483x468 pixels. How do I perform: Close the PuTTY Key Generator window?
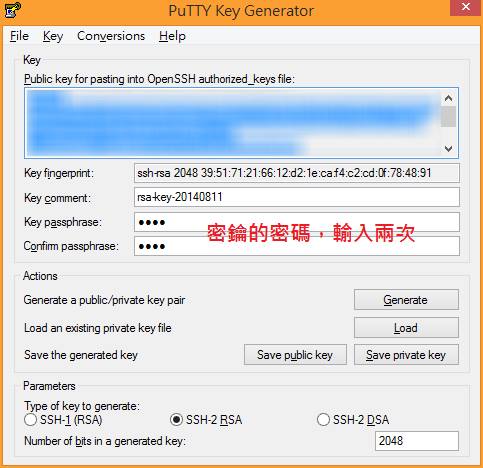(x=466, y=7)
